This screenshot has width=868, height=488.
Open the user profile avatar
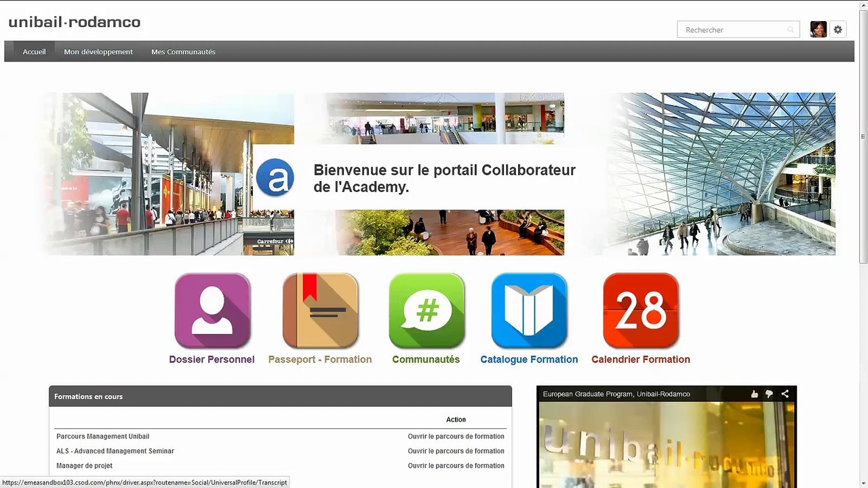[x=818, y=29]
